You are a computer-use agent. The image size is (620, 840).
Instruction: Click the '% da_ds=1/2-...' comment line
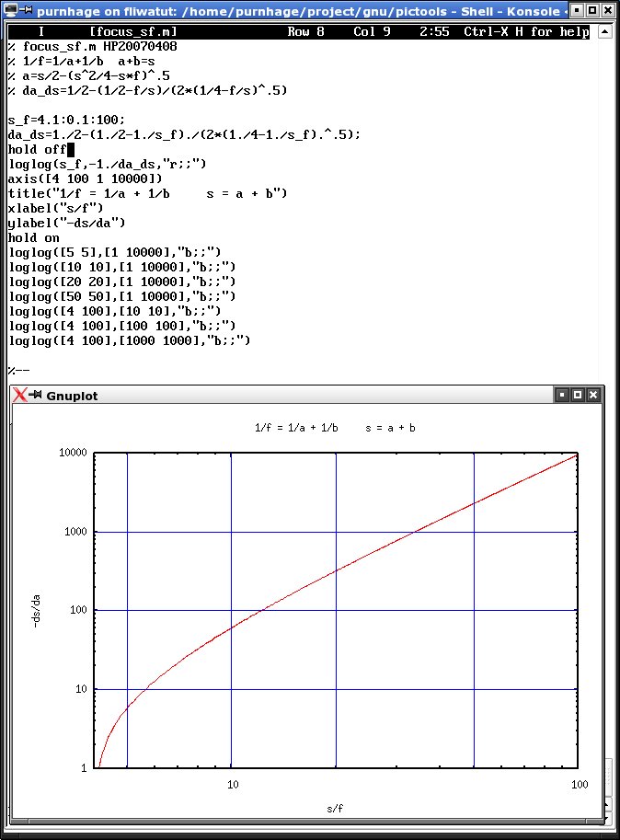coord(147,90)
